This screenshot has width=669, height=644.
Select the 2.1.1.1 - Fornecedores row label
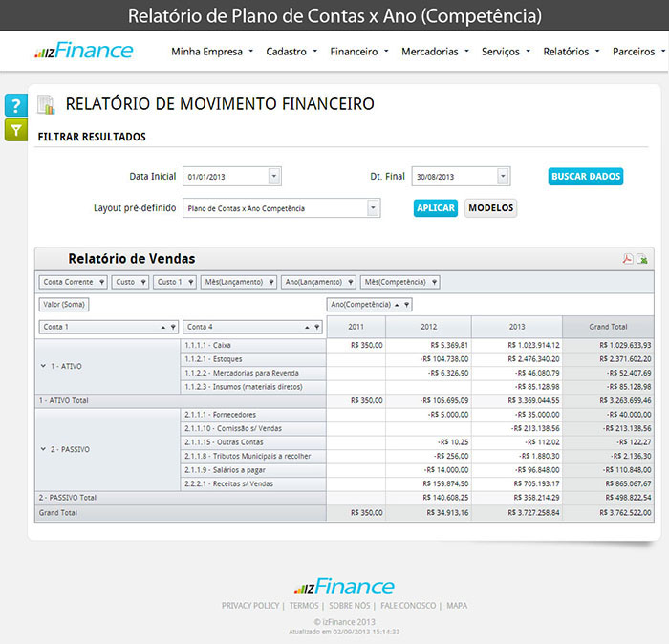[x=253, y=415]
